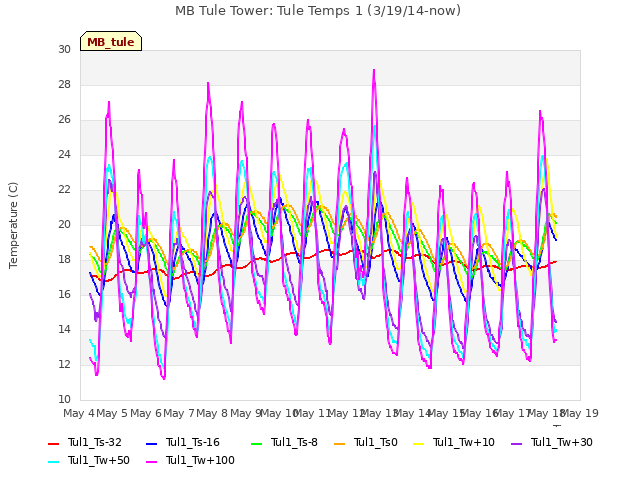Click the 30 y-axis tick label
The width and height of the screenshot is (640, 480).
(64, 50)
